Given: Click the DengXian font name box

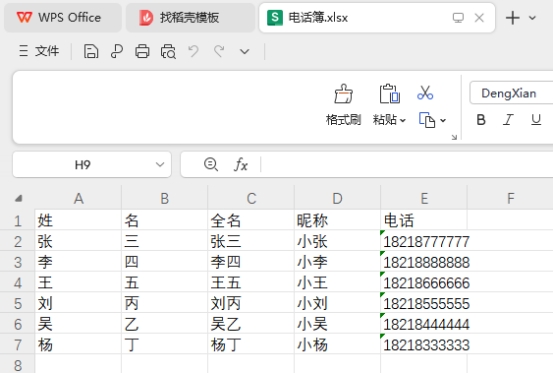Looking at the screenshot, I should point(511,93).
